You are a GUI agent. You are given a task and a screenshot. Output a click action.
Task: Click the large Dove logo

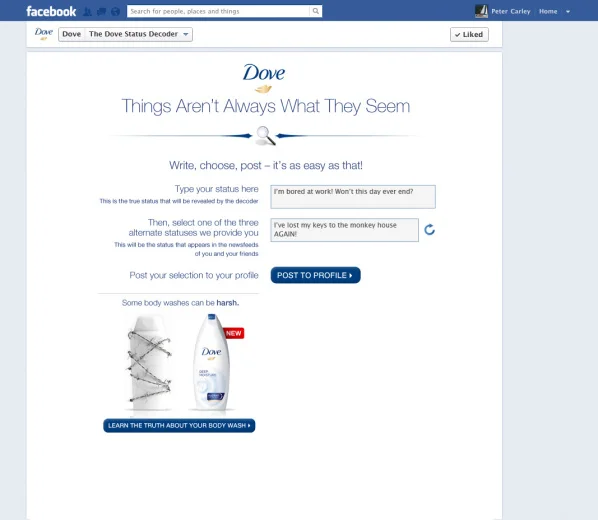point(264,78)
